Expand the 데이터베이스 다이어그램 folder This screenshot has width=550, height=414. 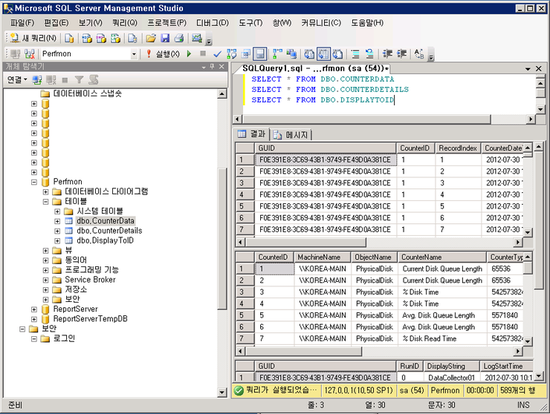pyautogui.click(x=46, y=192)
